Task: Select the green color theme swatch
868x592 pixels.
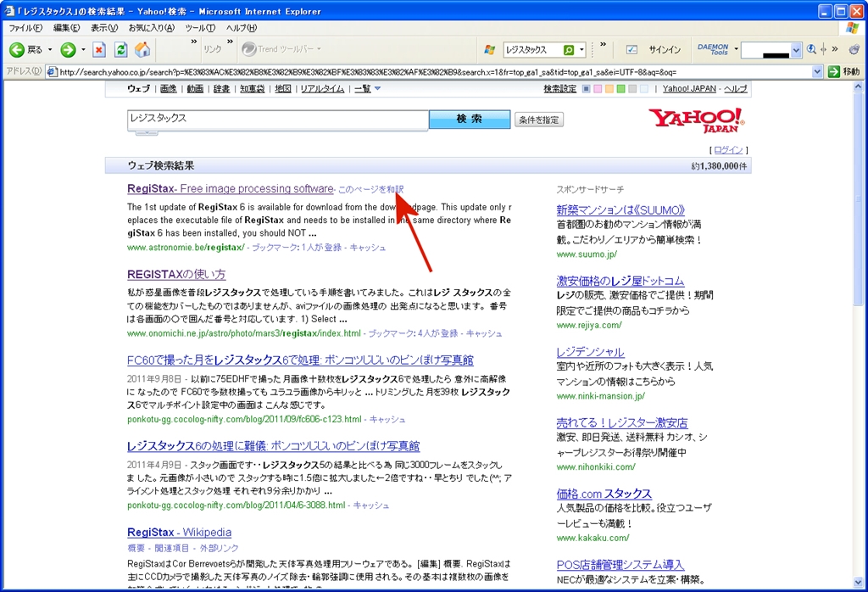Action: pos(621,89)
